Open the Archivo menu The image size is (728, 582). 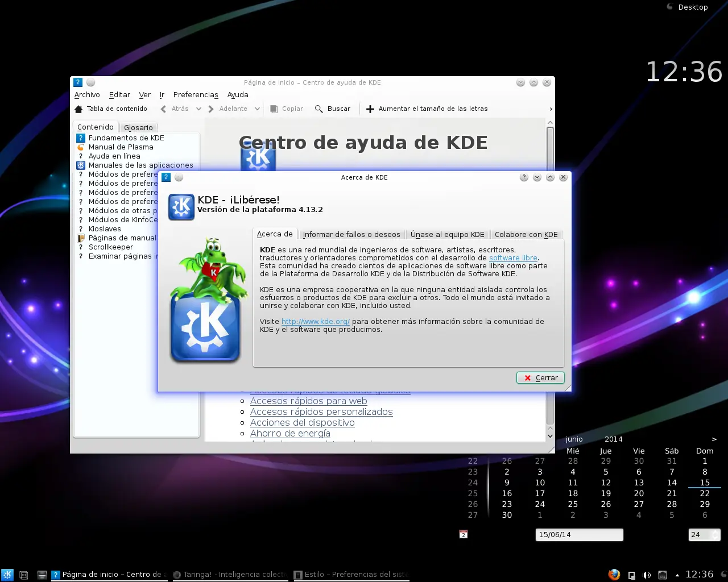tap(87, 95)
